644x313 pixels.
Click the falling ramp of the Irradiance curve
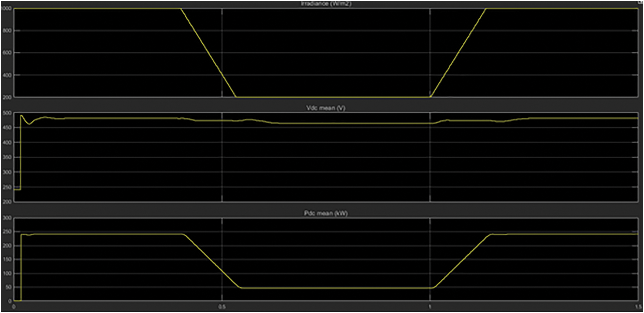pyautogui.click(x=208, y=53)
